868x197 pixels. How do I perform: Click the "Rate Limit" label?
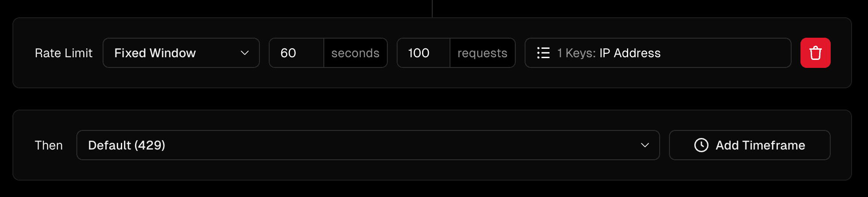click(x=64, y=53)
